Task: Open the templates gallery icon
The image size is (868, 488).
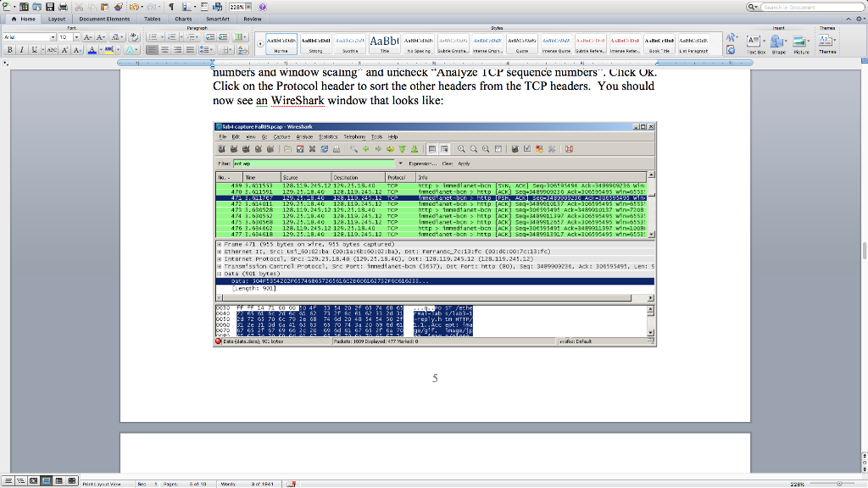Action: [x=24, y=7]
